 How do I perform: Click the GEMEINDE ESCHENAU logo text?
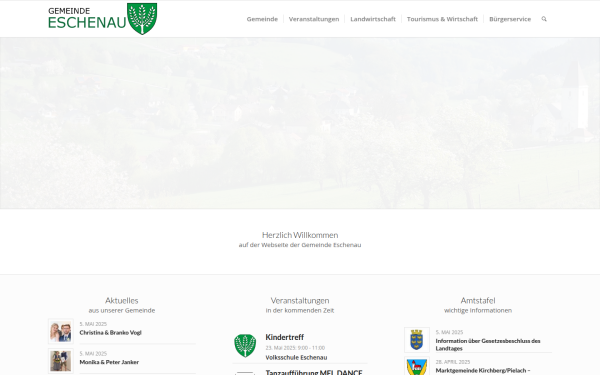pyautogui.click(x=87, y=18)
